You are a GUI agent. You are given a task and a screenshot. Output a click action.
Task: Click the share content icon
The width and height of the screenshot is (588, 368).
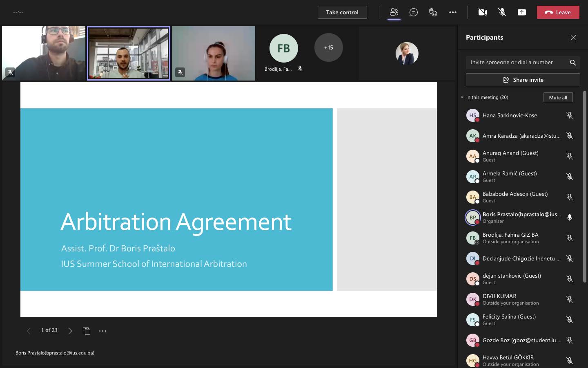[521, 12]
